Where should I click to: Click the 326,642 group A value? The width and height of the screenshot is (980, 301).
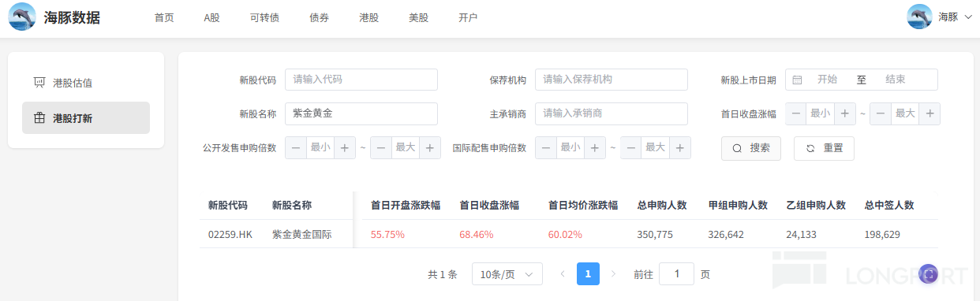727,235
